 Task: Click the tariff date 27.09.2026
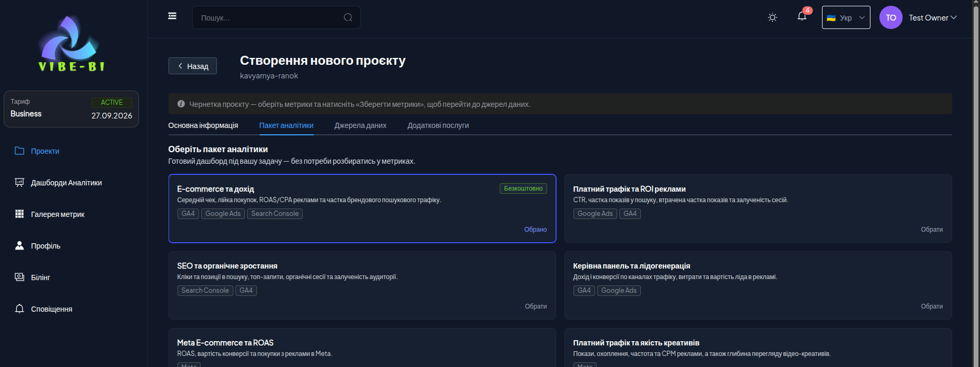coord(112,116)
